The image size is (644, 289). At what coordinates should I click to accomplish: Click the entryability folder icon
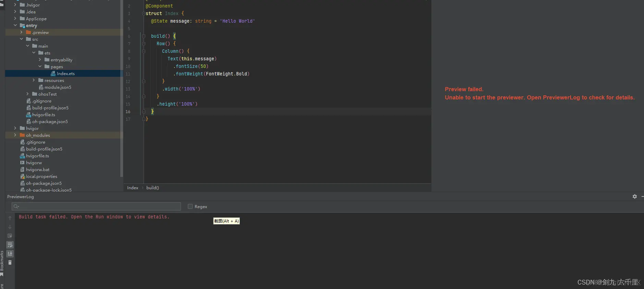(x=47, y=60)
